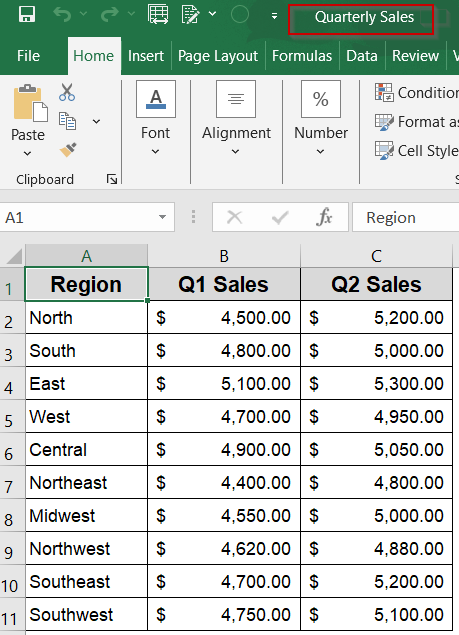
Task: Open the Conditional Formatting menu
Action: point(416,93)
